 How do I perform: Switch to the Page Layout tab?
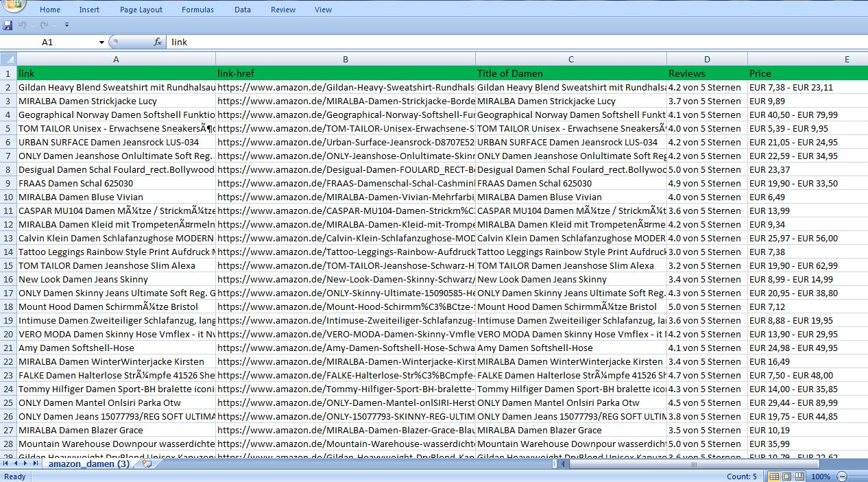141,10
